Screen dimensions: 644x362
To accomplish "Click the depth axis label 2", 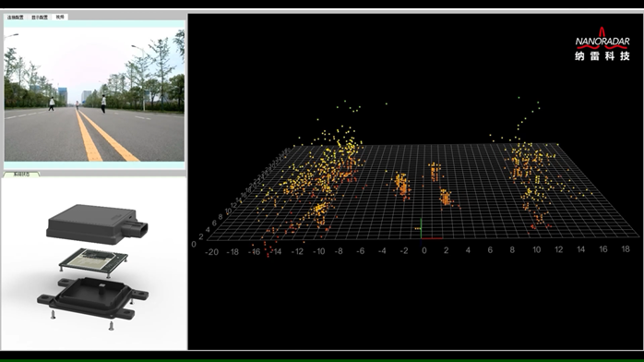I will pos(201,236).
